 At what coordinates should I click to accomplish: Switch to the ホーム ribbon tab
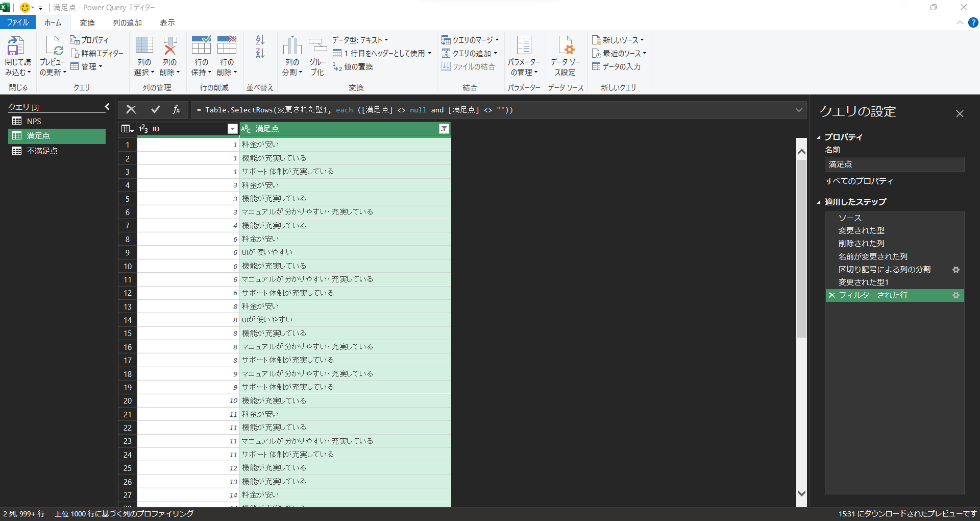[53, 22]
